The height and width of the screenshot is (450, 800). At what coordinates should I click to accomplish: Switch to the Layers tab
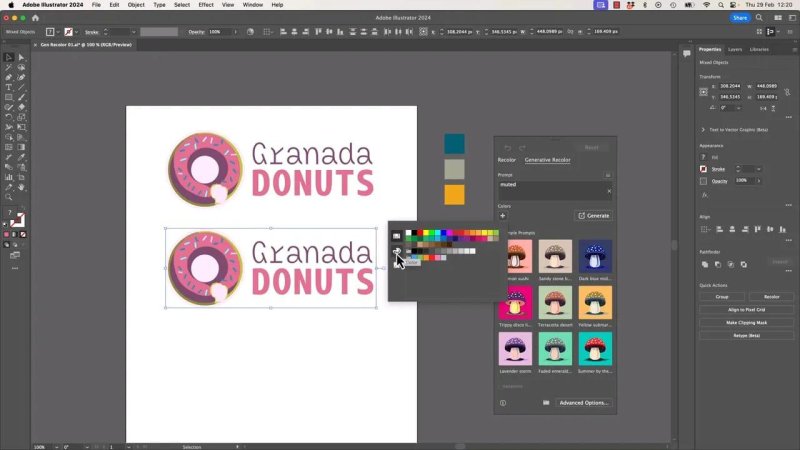point(735,49)
